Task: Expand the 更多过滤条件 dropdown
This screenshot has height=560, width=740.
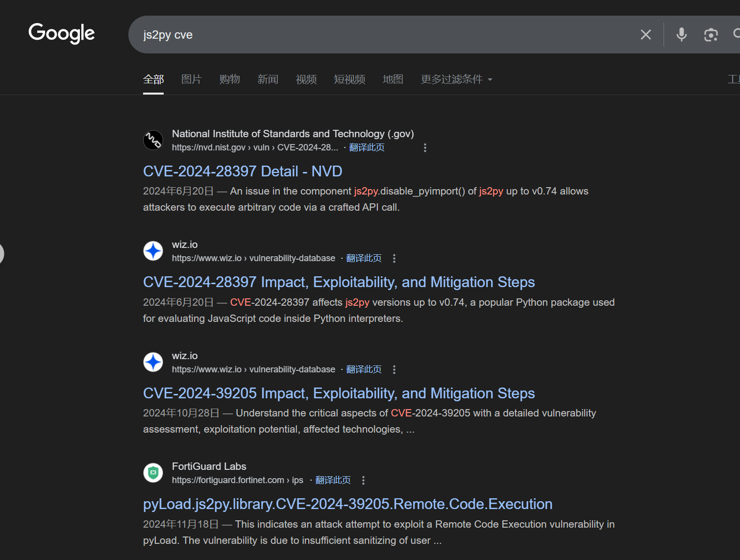Action: 456,79
